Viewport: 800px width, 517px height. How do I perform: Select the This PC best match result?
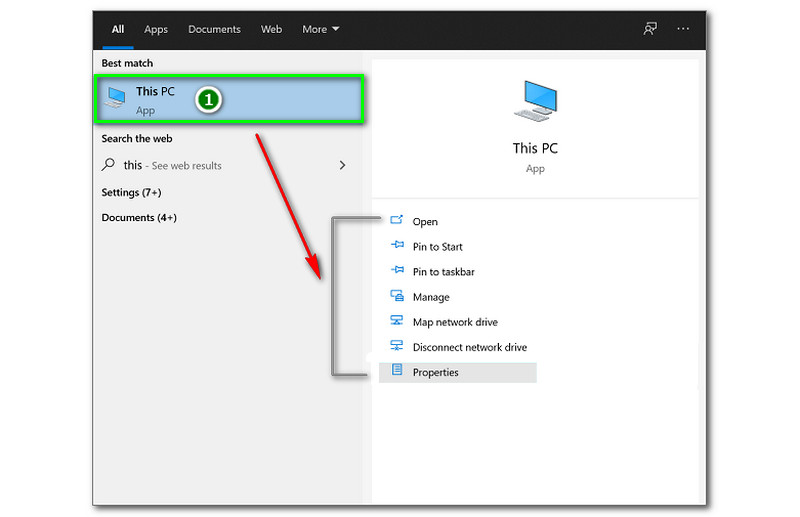pyautogui.click(x=155, y=99)
